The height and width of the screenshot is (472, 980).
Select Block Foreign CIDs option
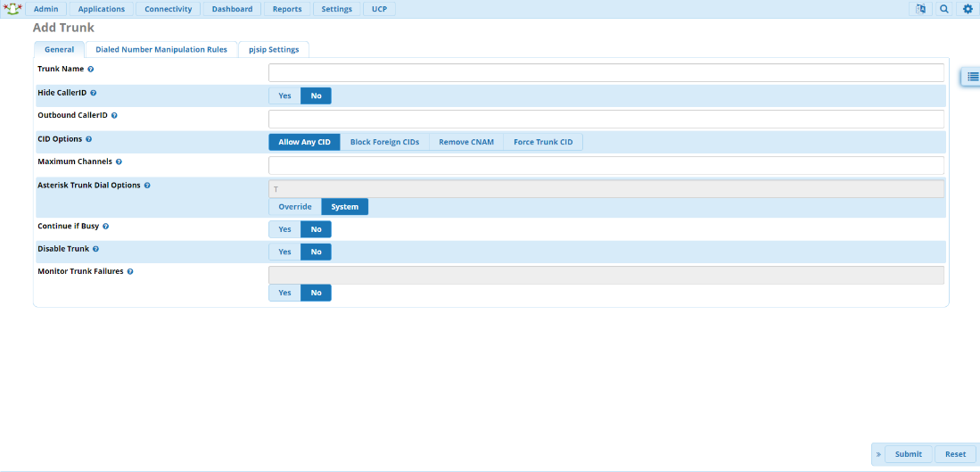point(384,142)
